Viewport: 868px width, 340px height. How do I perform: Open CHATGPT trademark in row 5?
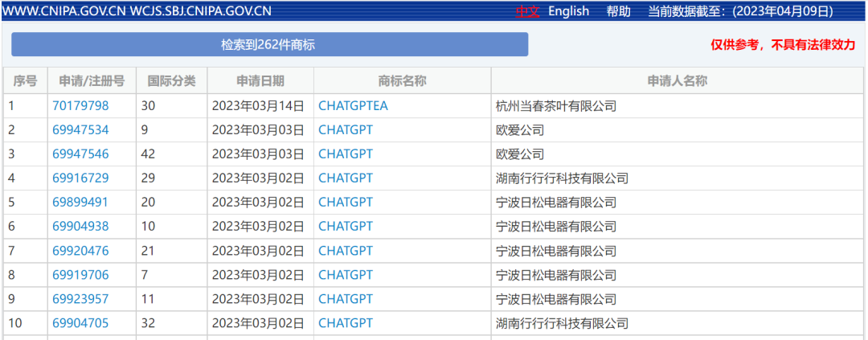coord(346,202)
